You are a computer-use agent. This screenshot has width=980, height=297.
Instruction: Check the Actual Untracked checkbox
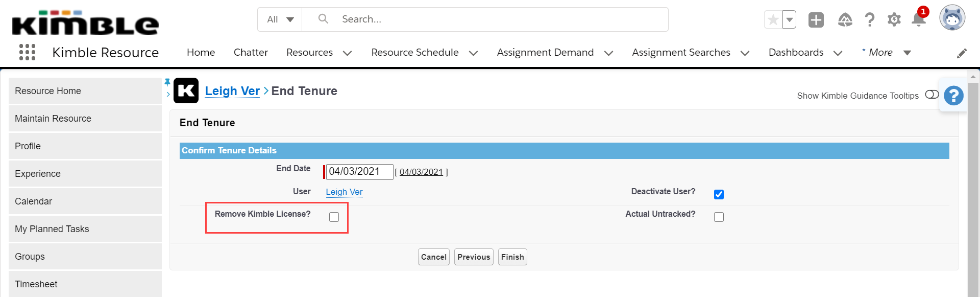[x=719, y=217]
